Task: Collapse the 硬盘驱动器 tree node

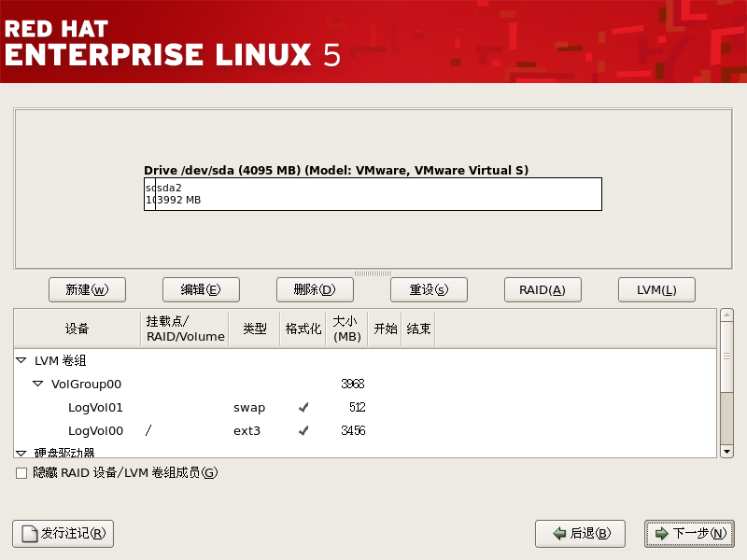Action: tap(21, 453)
